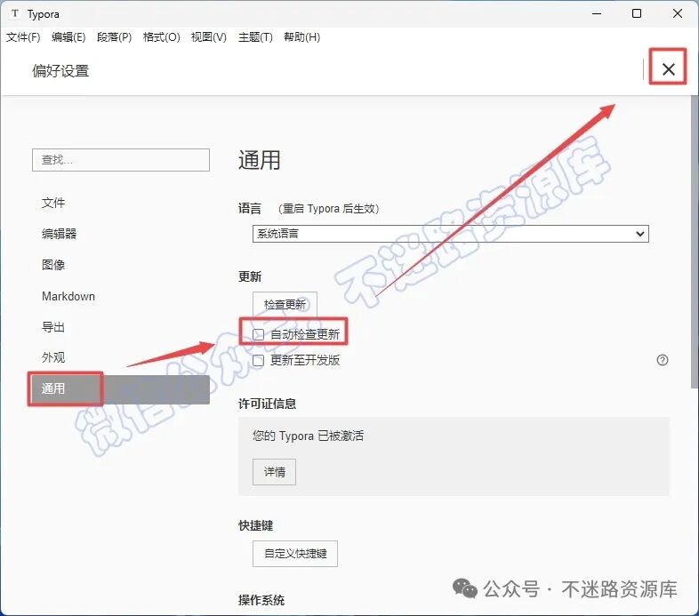Maximize the Typora window

pyautogui.click(x=637, y=14)
